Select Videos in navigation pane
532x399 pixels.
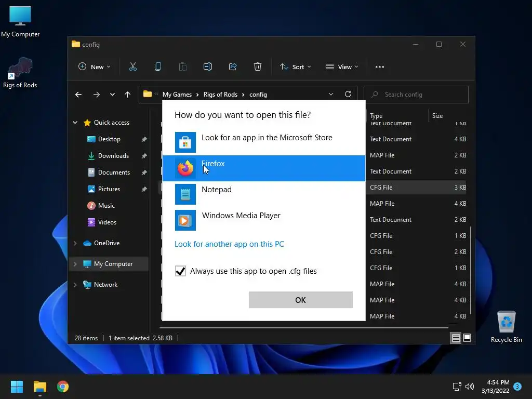pos(107,222)
